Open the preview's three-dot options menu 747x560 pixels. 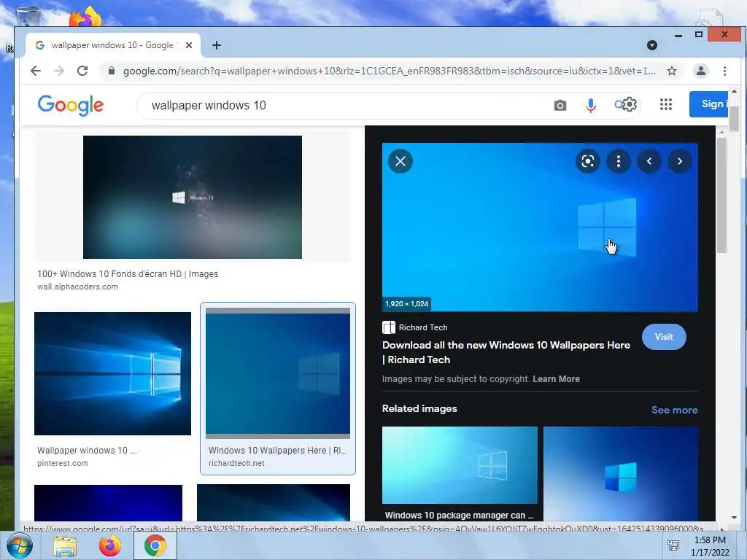(x=619, y=161)
